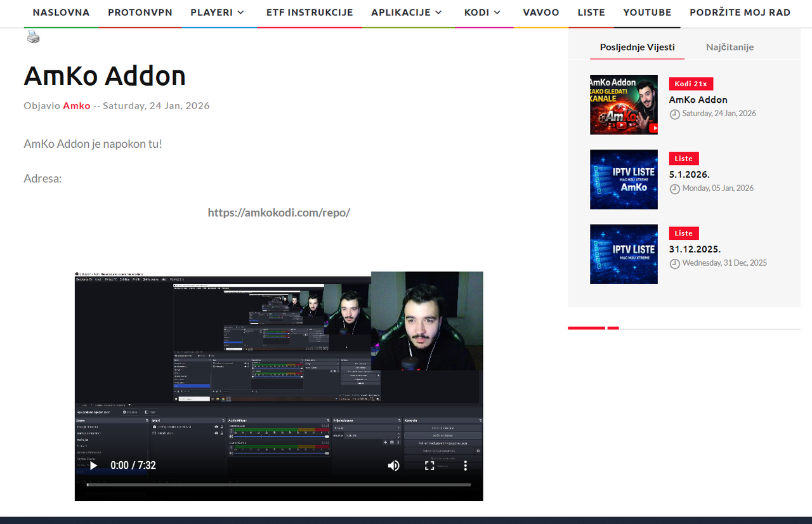Open the 5.1.2026. article link
The image size is (812, 524).
click(689, 174)
